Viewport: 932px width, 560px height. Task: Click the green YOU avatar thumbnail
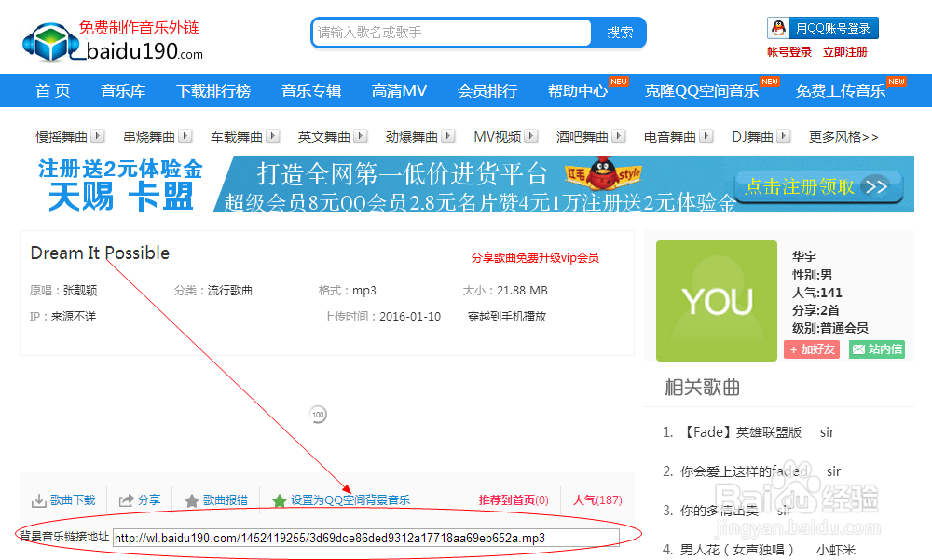pyautogui.click(x=716, y=300)
